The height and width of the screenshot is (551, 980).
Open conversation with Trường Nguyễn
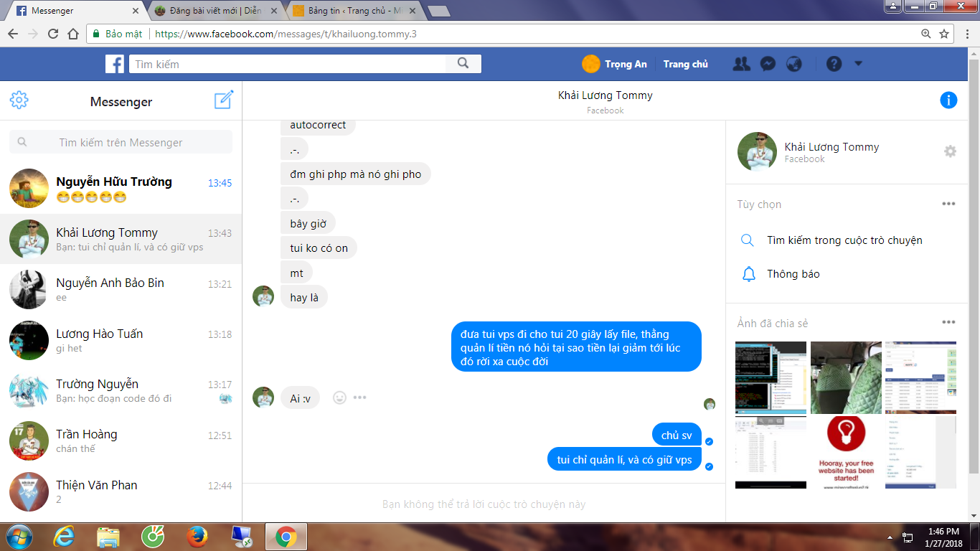point(121,390)
